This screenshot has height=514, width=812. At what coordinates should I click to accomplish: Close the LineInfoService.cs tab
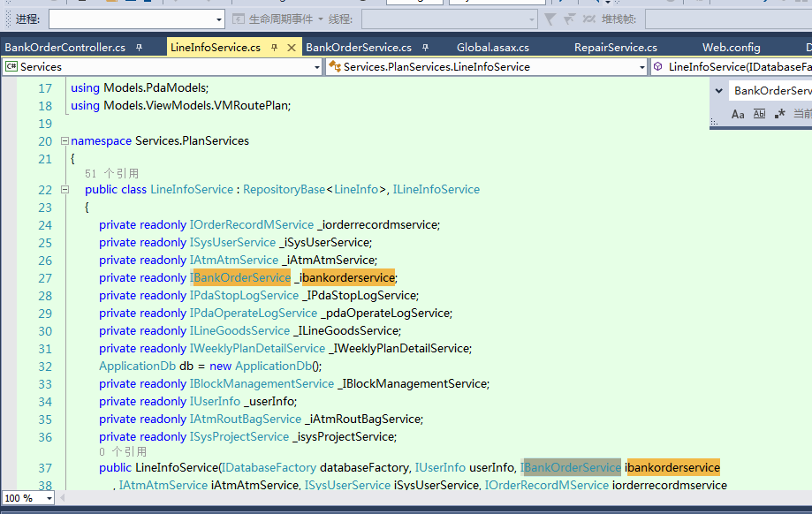292,48
